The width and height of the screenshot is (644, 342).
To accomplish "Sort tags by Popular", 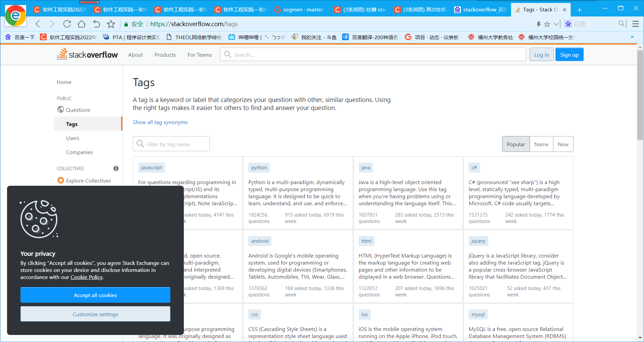I will [x=516, y=144].
